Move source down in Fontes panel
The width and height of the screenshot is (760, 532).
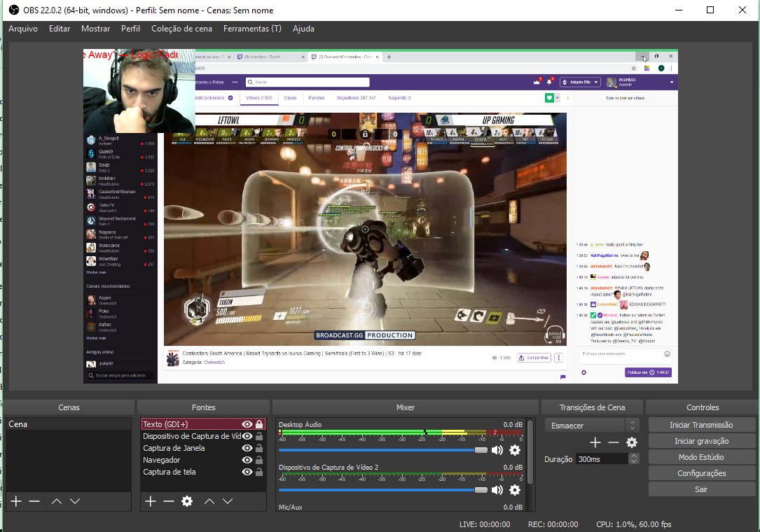228,501
